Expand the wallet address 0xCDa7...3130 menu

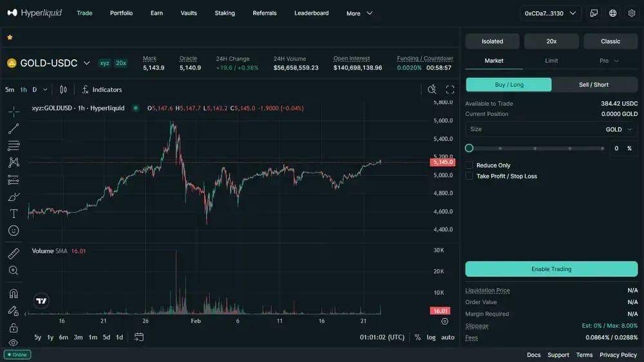click(x=550, y=13)
